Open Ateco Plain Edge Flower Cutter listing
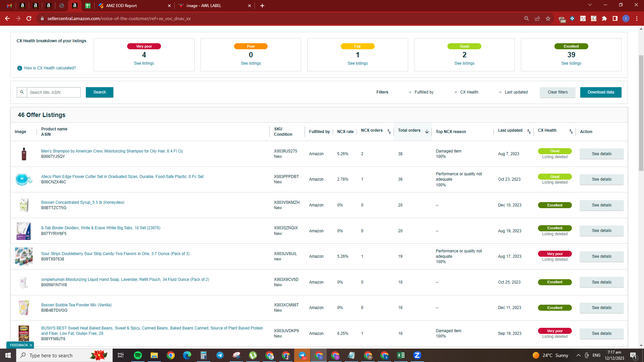The width and height of the screenshot is (644, 362). (x=122, y=177)
